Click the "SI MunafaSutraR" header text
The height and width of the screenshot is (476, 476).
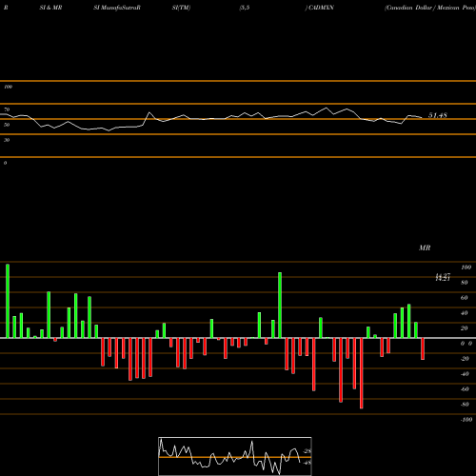tap(117, 8)
